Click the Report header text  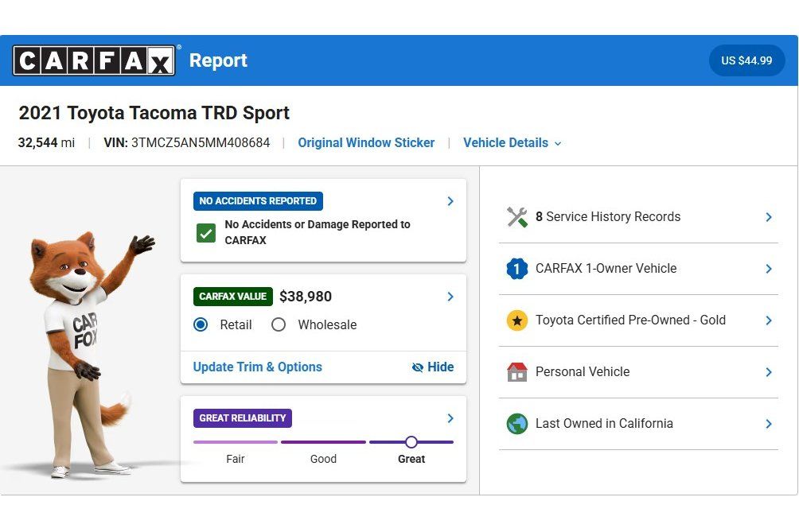(x=218, y=60)
